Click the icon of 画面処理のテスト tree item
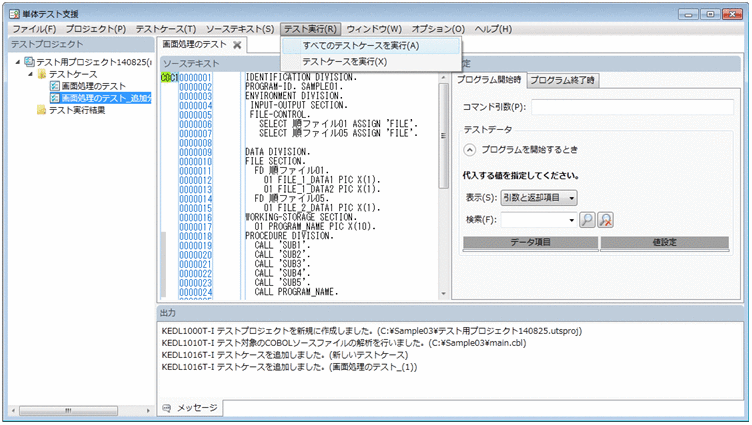 (x=55, y=86)
